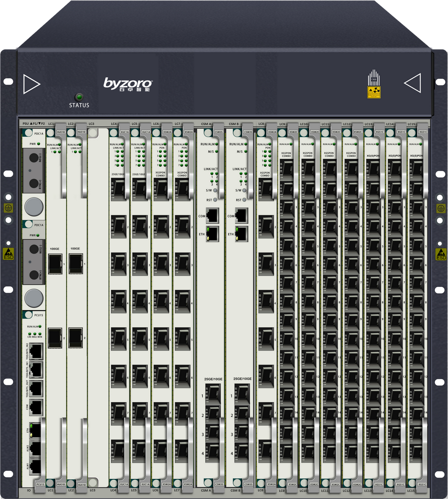
Task: Click the "LC12" top slot label
Action: coord(347,124)
